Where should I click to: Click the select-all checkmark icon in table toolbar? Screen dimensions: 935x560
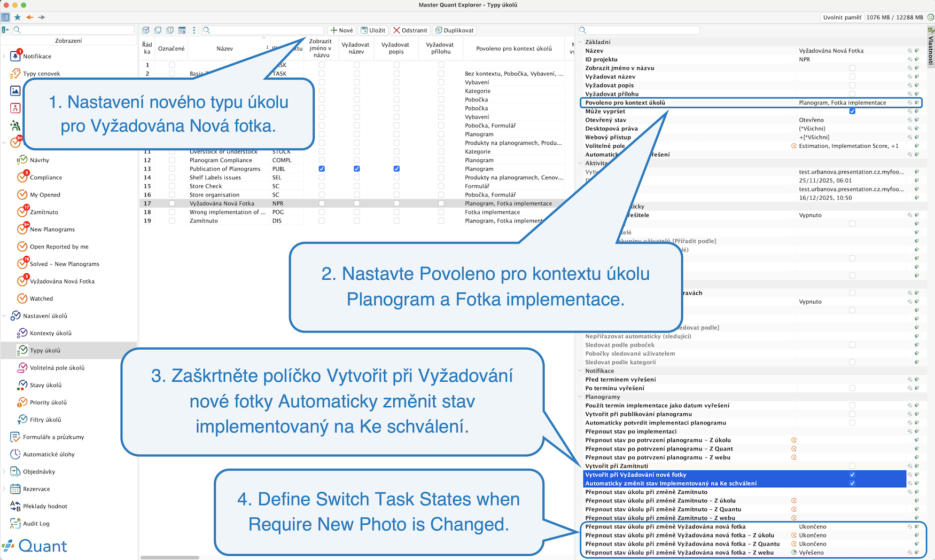146,30
